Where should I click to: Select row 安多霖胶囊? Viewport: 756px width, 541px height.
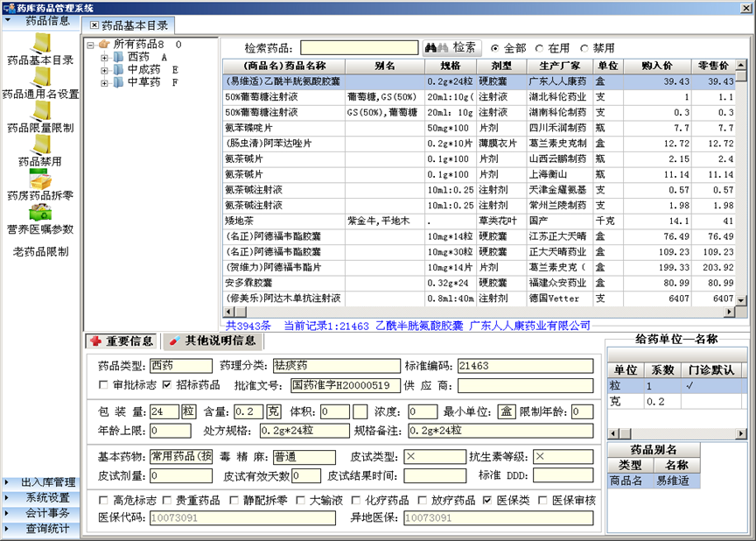[x=479, y=283]
